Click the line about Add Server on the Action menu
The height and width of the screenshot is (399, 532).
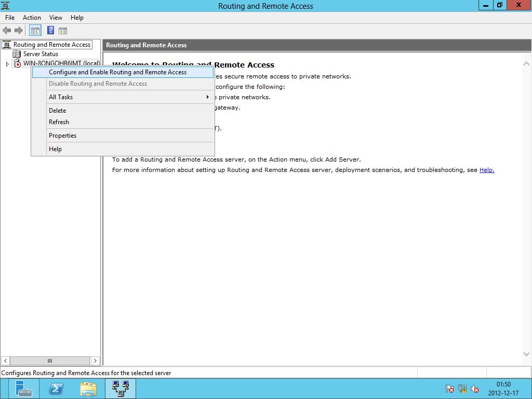236,159
